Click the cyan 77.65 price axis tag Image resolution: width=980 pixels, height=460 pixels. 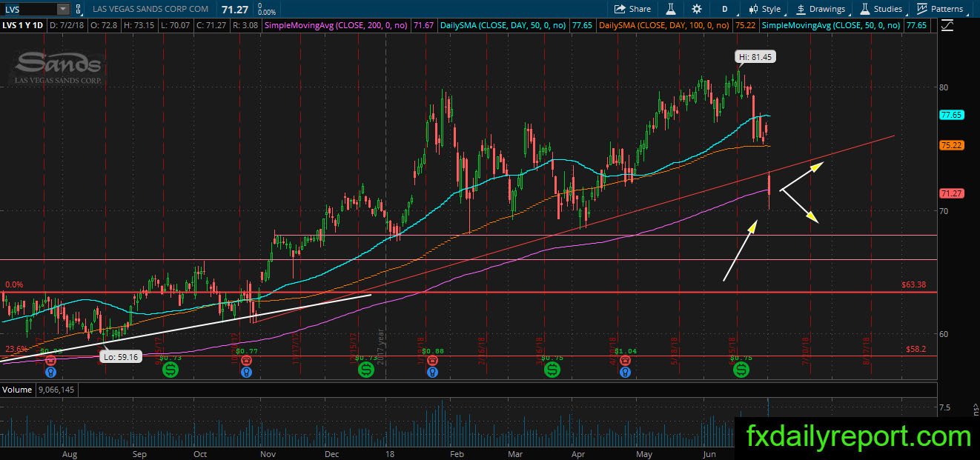click(x=950, y=116)
